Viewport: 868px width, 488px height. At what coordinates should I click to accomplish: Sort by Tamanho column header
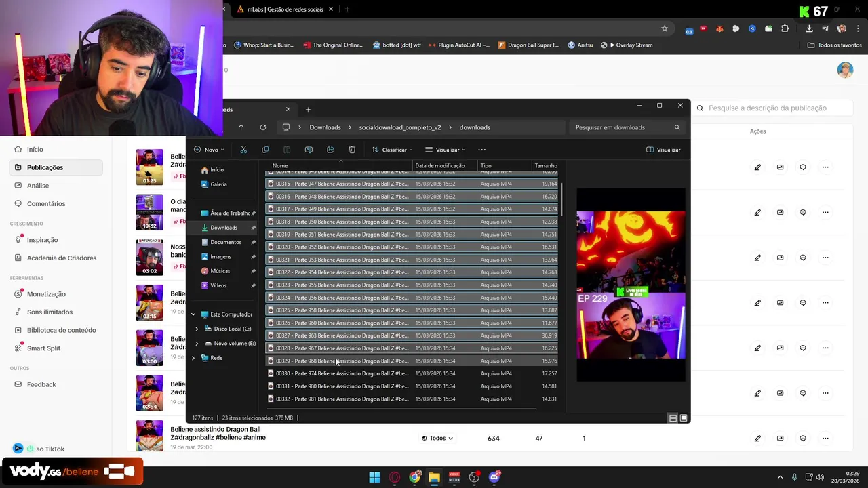coord(545,166)
